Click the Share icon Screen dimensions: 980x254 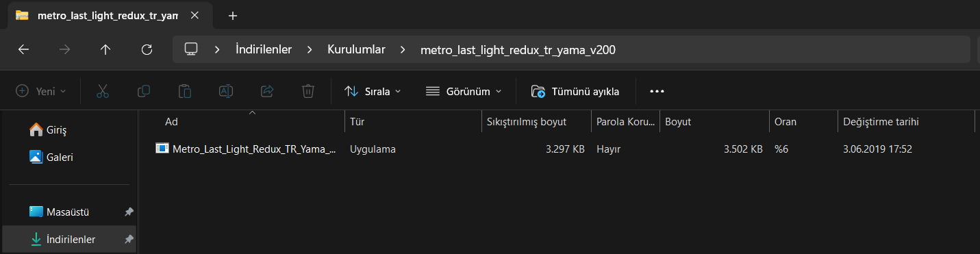tap(267, 91)
